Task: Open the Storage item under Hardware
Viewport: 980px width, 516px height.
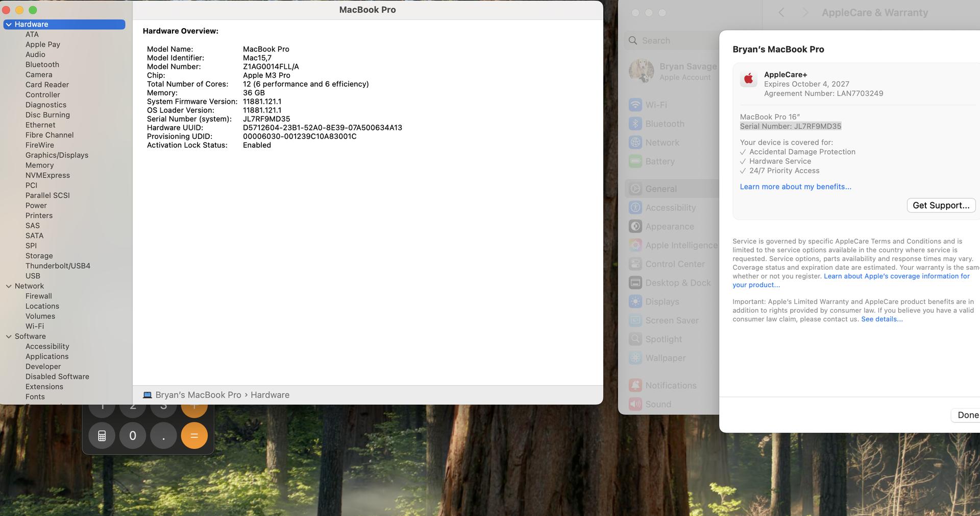Action: point(39,256)
